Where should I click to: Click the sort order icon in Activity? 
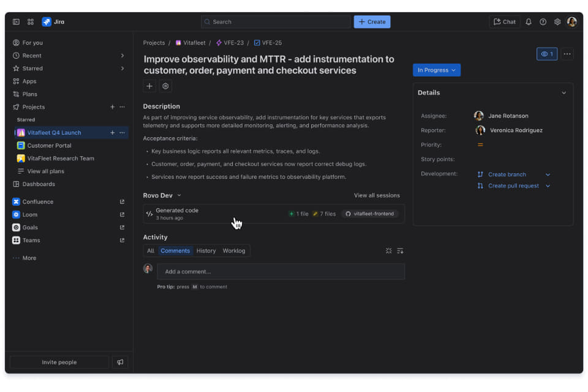point(400,251)
